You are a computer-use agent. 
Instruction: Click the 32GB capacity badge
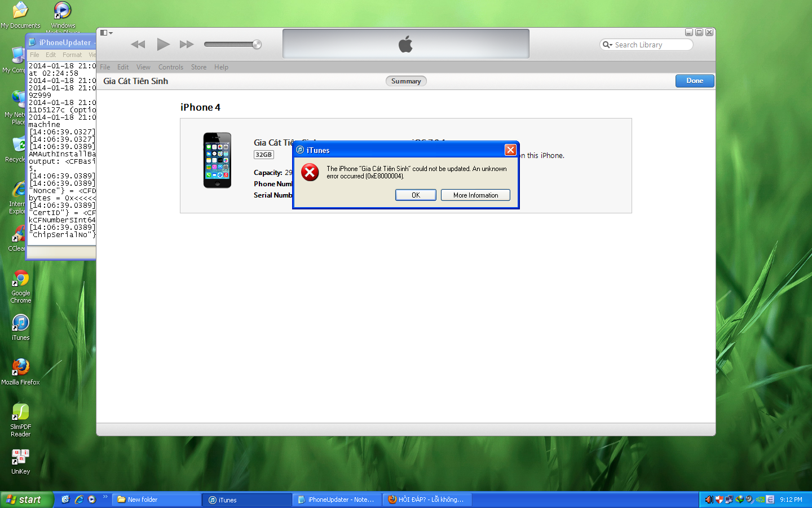coord(263,155)
